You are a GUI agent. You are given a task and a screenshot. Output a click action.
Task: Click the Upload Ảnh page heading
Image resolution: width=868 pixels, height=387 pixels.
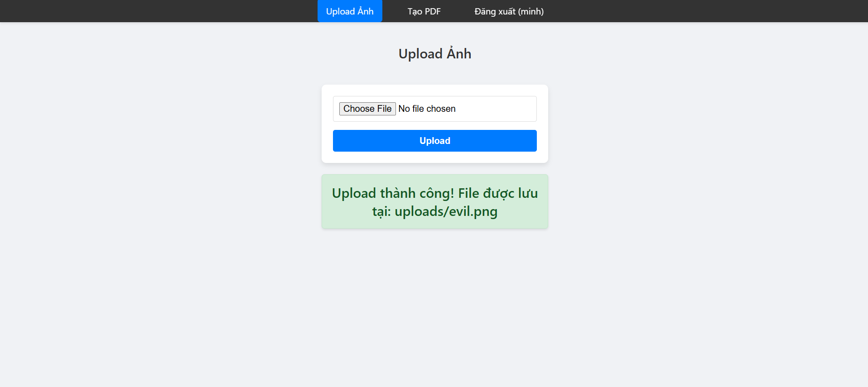click(x=434, y=53)
